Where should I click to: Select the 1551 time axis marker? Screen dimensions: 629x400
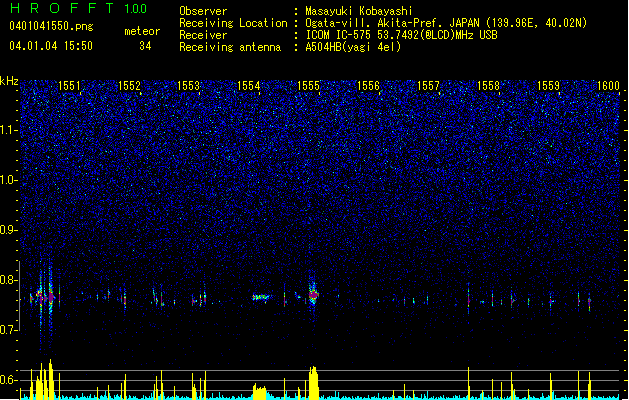(69, 86)
